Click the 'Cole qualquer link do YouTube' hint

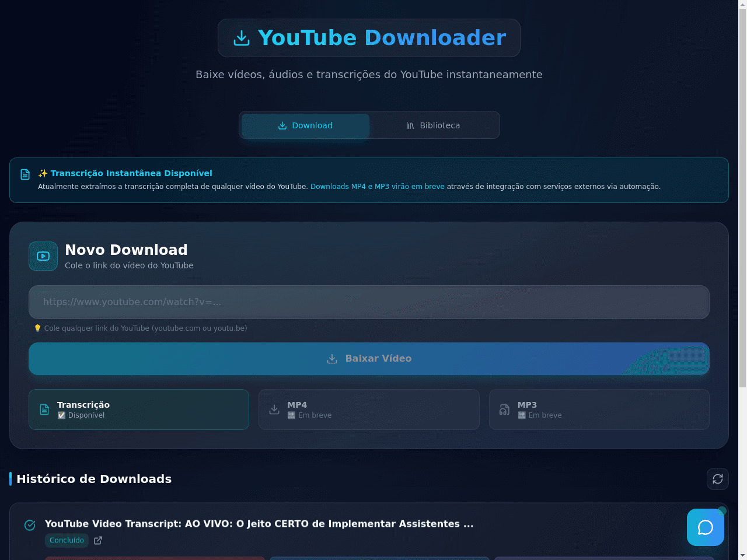[x=141, y=328]
